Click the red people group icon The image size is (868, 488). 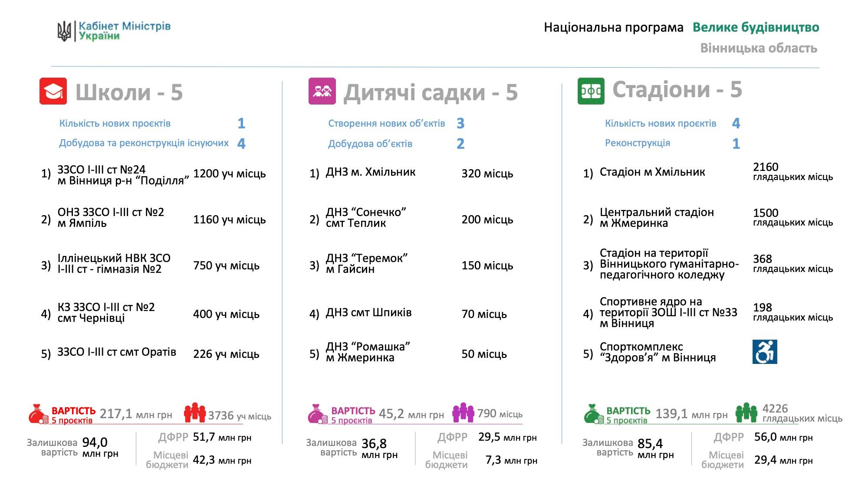coord(194,413)
